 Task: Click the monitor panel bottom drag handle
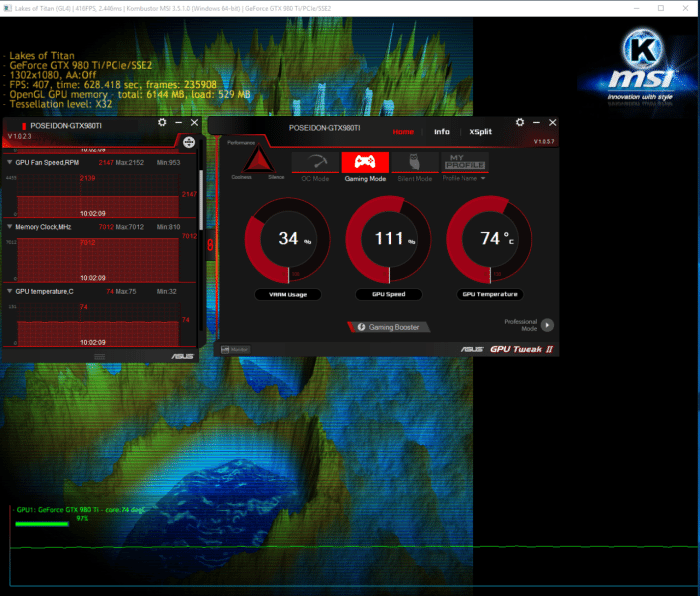100,356
